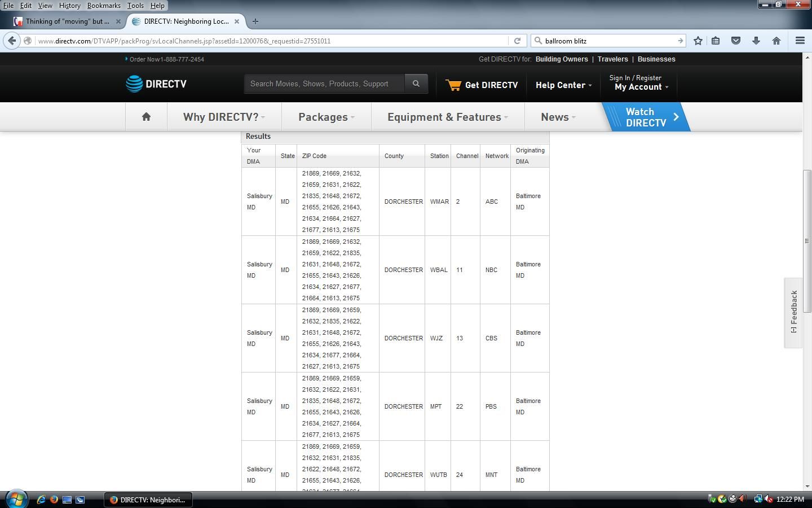Click the WBAL station cell
Image resolution: width=812 pixels, height=508 pixels.
[x=439, y=270]
